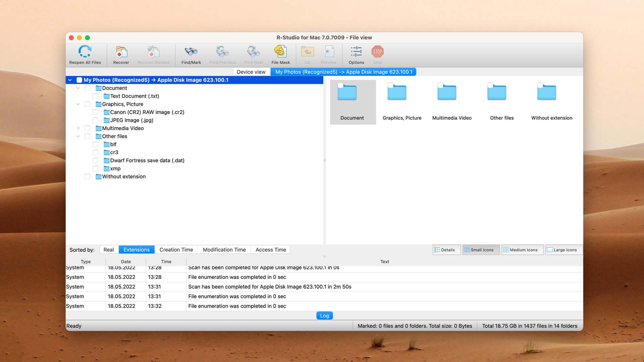Collapse the Other files tree node

pos(78,136)
